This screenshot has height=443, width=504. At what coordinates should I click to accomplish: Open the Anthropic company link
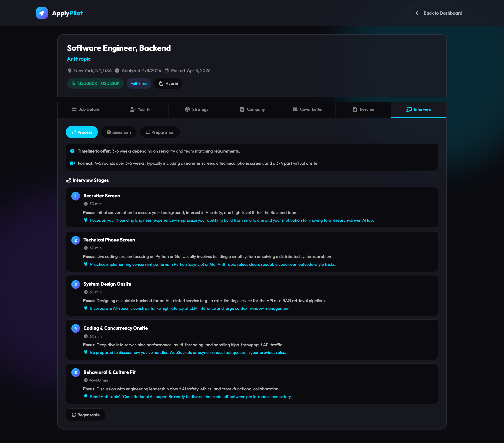[79, 59]
